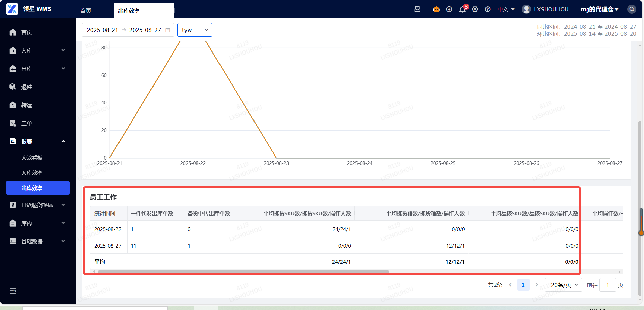Viewport: 644px width, 310px height.
Task: Click the calendar icon in date range
Action: click(x=168, y=30)
